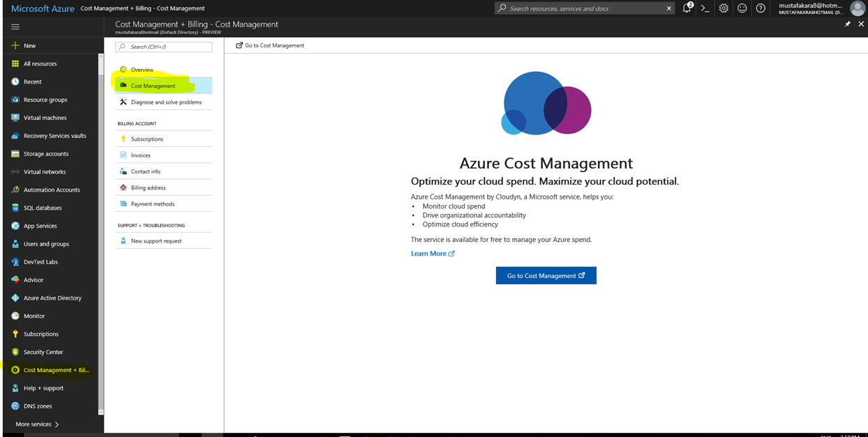Click the New plus icon

tap(15, 45)
